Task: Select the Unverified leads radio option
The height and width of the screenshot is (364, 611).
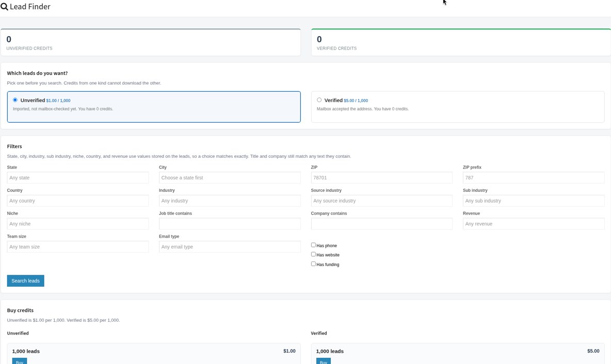Action: 15,100
